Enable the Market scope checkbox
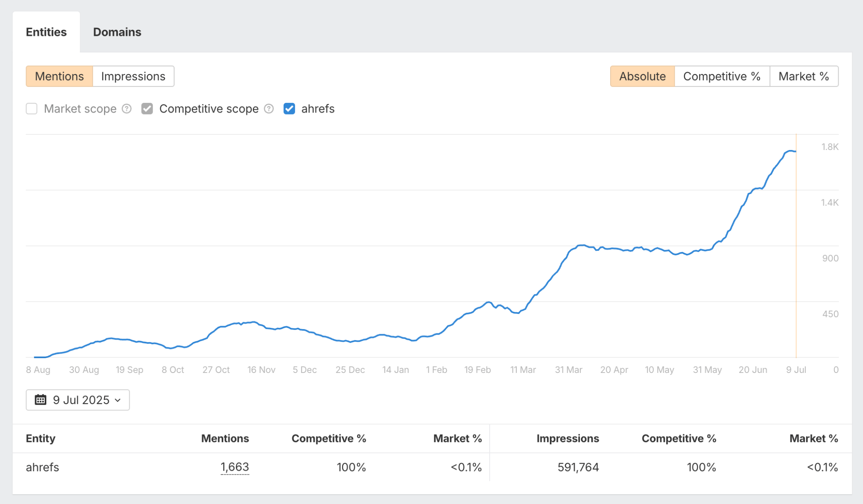863x504 pixels. (32, 109)
